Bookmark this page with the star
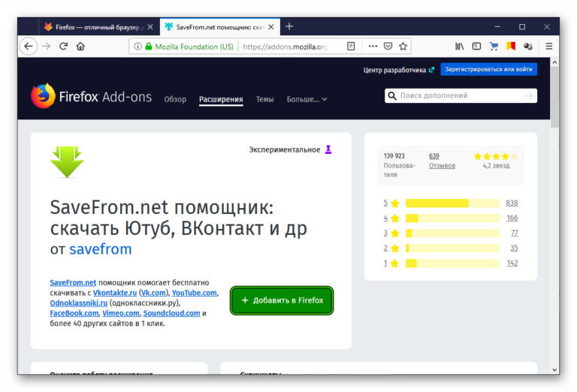Viewport: 577px width, 392px height. pos(403,47)
